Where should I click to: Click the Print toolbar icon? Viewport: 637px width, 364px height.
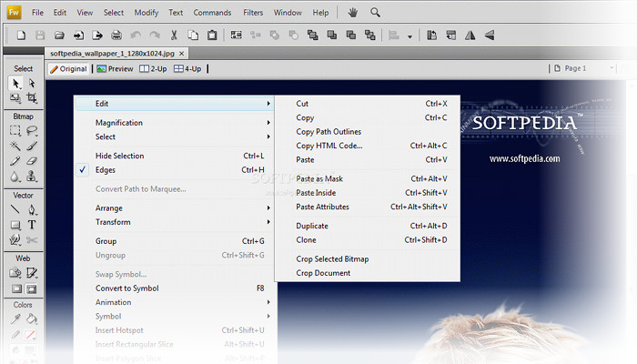[116, 35]
